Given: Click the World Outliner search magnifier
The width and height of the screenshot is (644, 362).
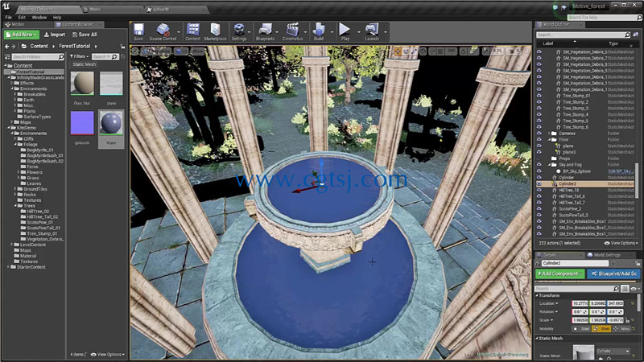Looking at the screenshot, I should point(627,35).
